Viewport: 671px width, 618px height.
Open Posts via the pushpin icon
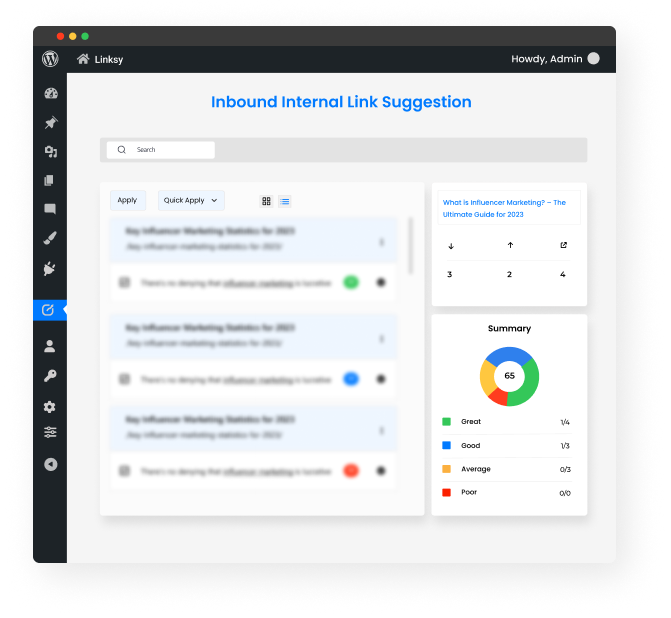(50, 122)
